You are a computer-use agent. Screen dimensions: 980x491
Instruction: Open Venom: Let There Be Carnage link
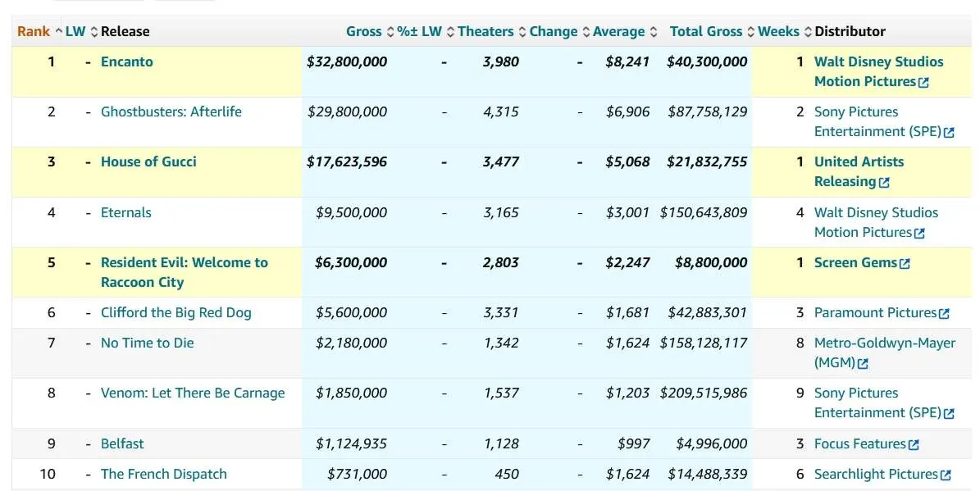click(x=193, y=393)
